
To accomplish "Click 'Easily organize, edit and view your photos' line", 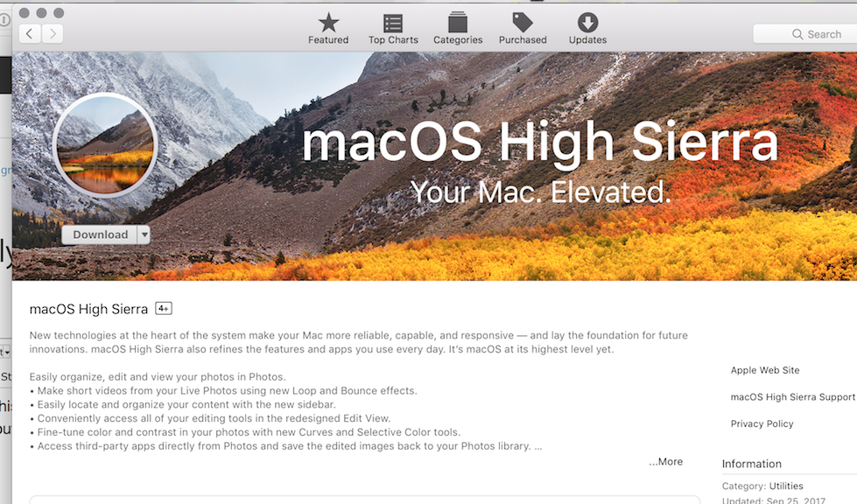I will click(x=158, y=377).
